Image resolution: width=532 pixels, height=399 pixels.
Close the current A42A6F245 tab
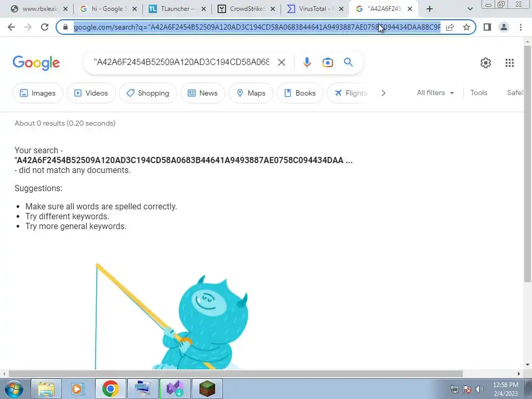pos(410,9)
